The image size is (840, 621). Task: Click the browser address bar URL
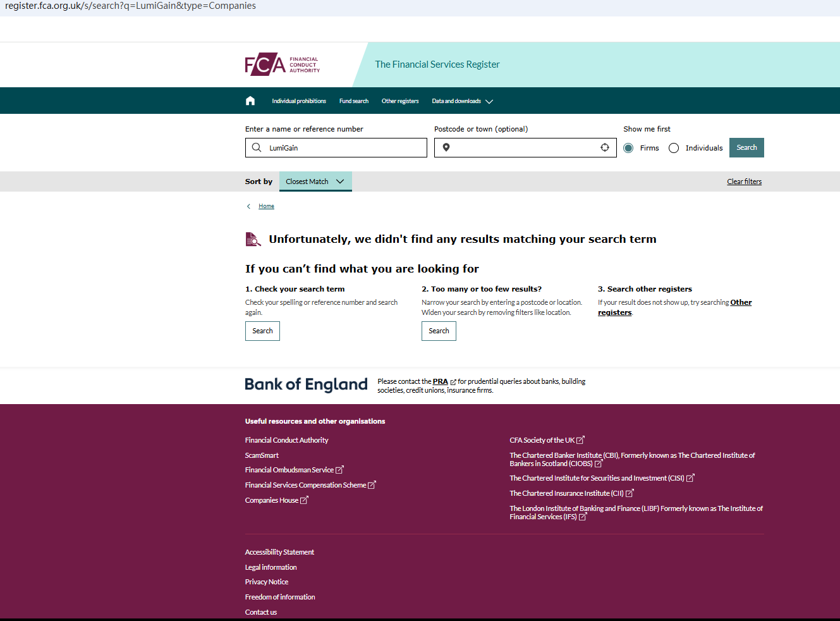click(131, 6)
